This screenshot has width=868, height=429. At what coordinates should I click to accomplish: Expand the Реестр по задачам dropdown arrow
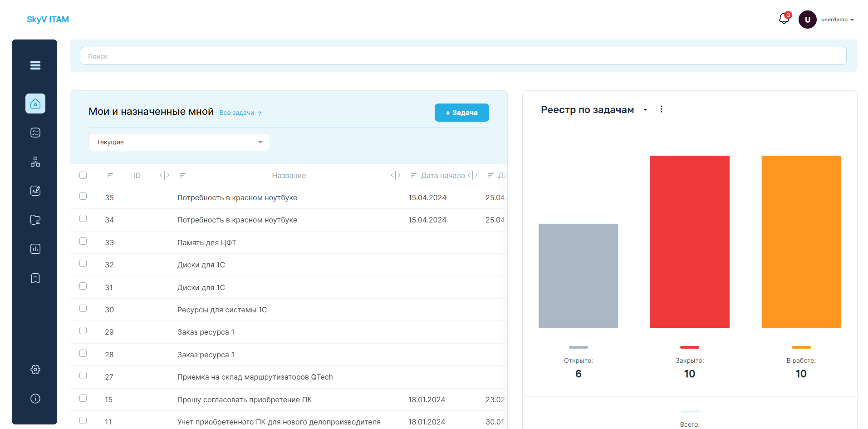coord(645,110)
